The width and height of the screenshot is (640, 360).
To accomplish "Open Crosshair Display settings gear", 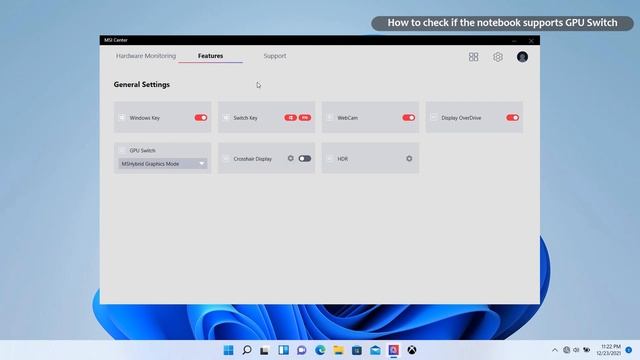I will (x=291, y=158).
